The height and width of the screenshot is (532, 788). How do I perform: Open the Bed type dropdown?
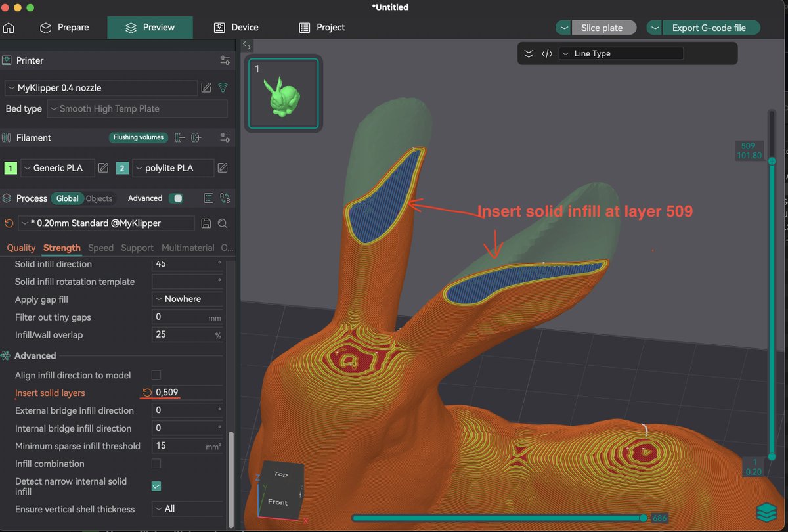(x=137, y=109)
